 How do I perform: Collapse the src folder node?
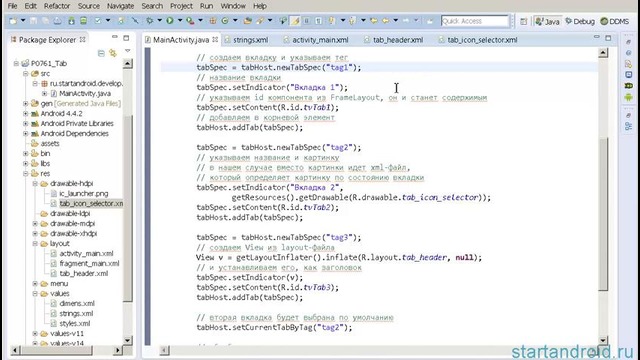[x=26, y=73]
